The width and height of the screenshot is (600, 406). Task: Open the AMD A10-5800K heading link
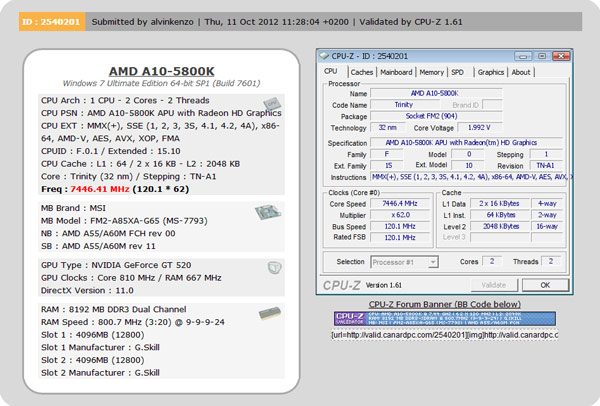coord(161,71)
